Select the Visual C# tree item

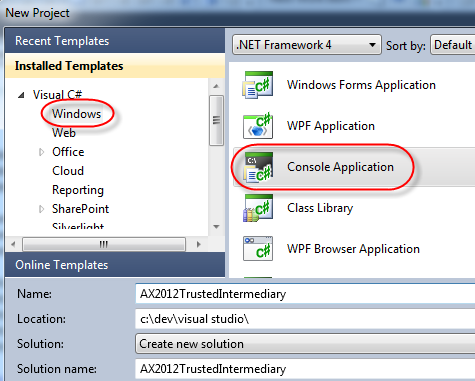pos(57,95)
